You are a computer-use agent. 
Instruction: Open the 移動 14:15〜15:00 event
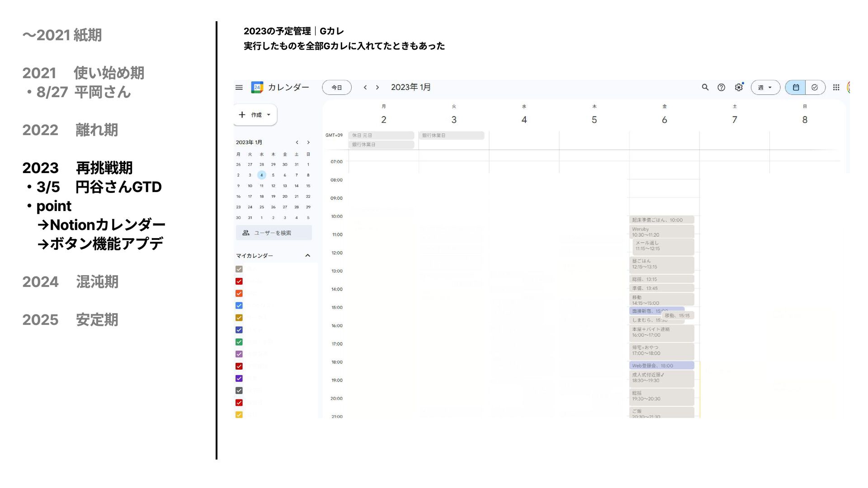[661, 300]
